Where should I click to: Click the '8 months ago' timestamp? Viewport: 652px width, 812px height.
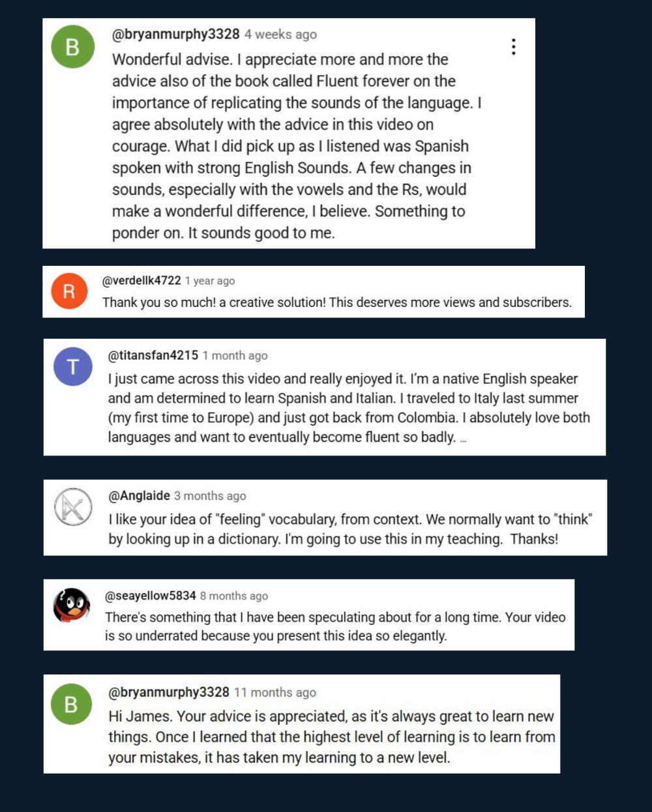233,596
